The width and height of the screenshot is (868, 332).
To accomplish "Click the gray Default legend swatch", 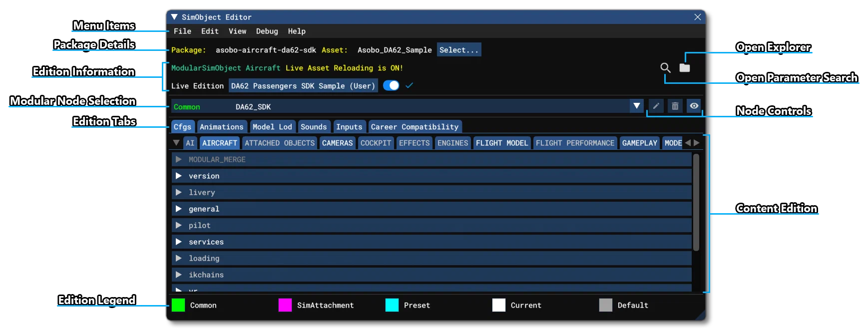I will [606, 305].
